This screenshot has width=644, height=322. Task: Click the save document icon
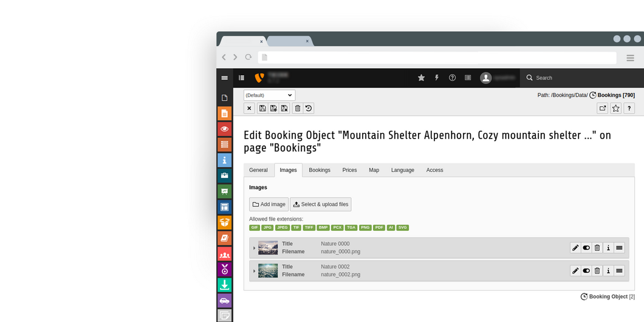[262, 108]
